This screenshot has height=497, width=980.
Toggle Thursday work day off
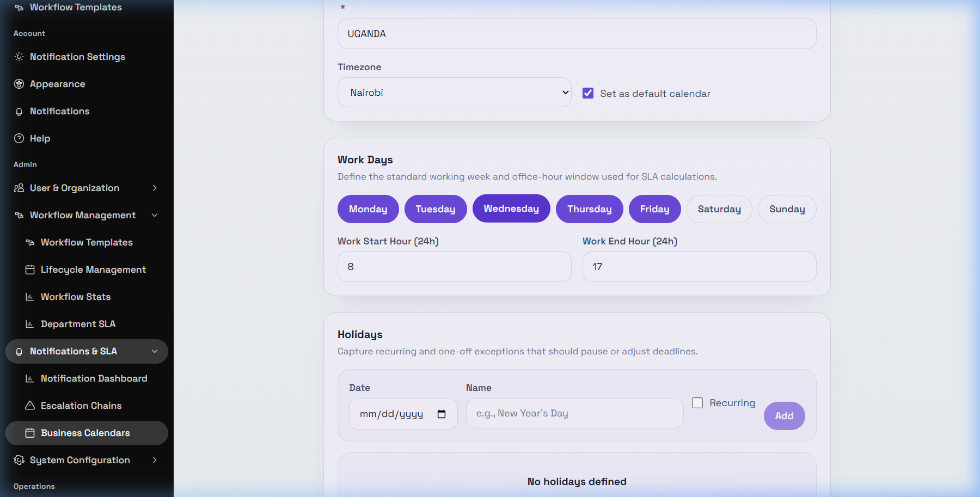pos(590,209)
